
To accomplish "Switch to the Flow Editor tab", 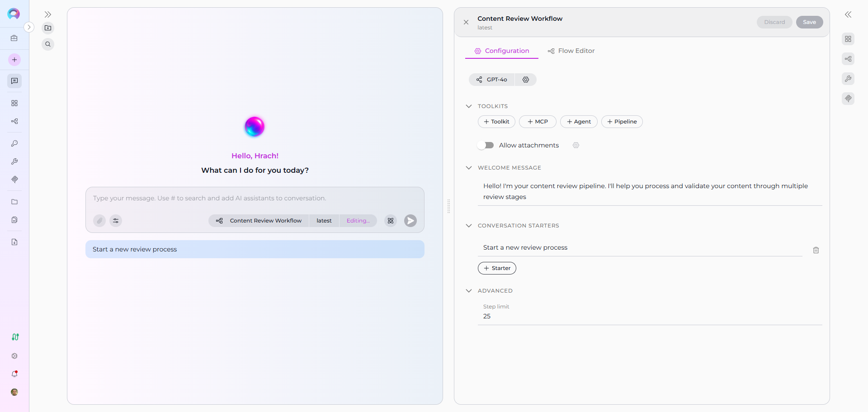I will click(x=571, y=51).
